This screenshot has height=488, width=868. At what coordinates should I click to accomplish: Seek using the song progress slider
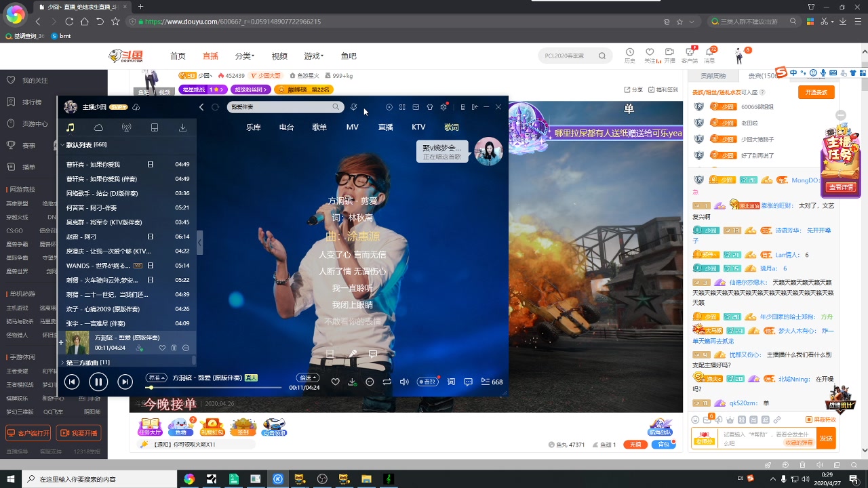[x=214, y=387]
